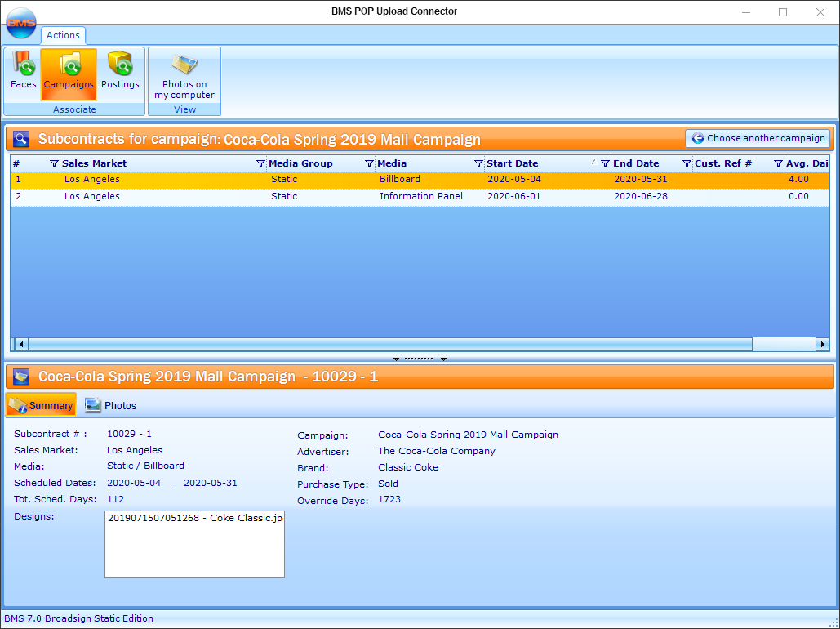Screen dimensions: 840x629
Task: Open filter for Media column
Action: [x=478, y=163]
